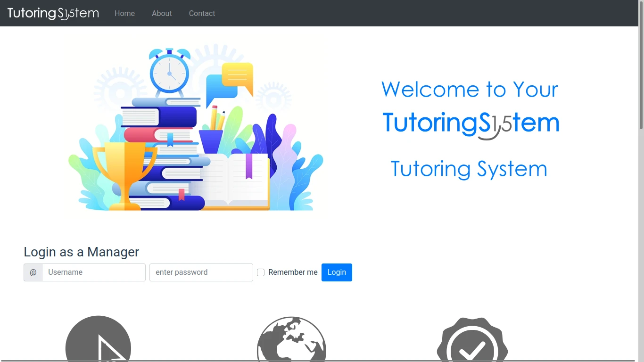The image size is (644, 362).
Task: Click the enter password field
Action: point(201,272)
